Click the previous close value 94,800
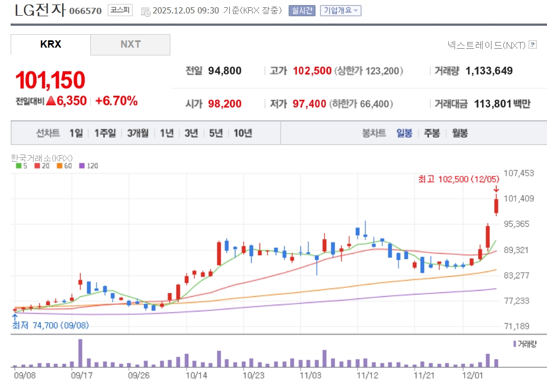The height and width of the screenshot is (392, 547). (225, 71)
